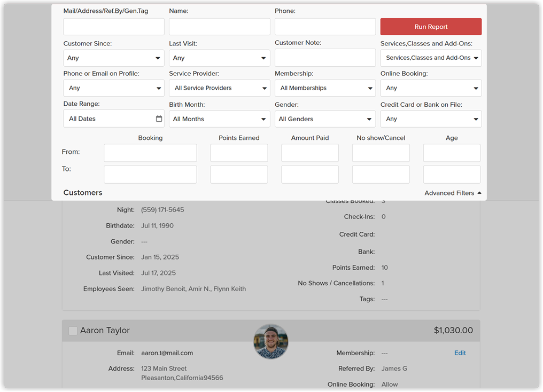
Task: Open Phone or Email on Profile dropdown
Action: [x=114, y=88]
